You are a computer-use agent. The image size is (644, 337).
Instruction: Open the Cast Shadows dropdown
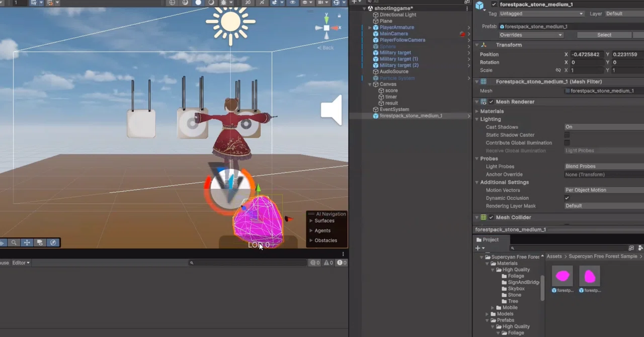604,127
